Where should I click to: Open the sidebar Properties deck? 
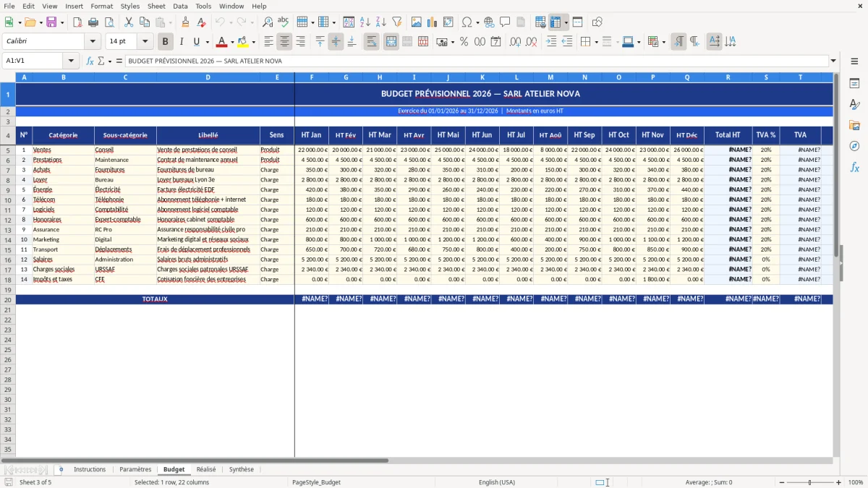pos(854,84)
